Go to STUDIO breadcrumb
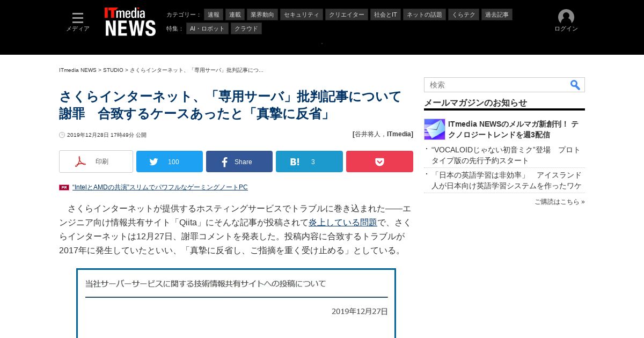The height and width of the screenshot is (338, 644). point(113,70)
